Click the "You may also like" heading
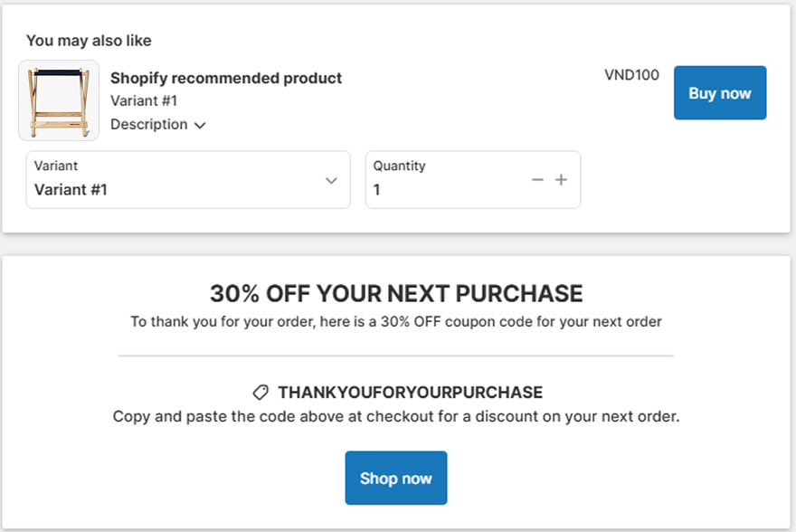796x532 pixels. coord(89,41)
